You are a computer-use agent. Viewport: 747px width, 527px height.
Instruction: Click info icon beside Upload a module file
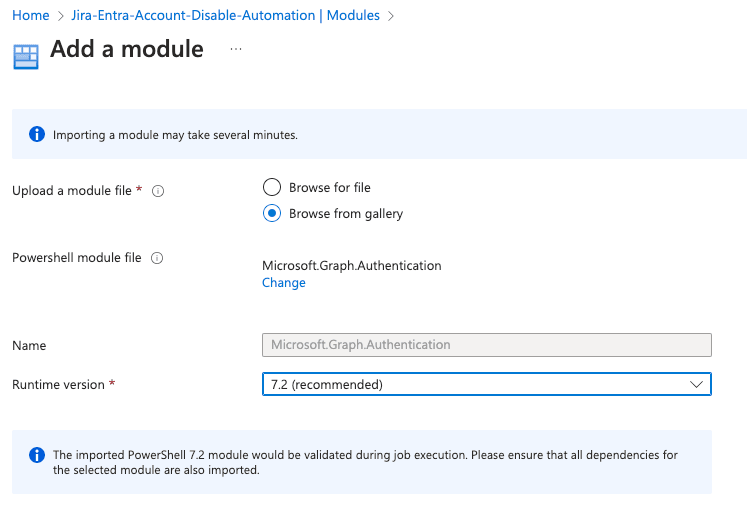click(x=158, y=191)
